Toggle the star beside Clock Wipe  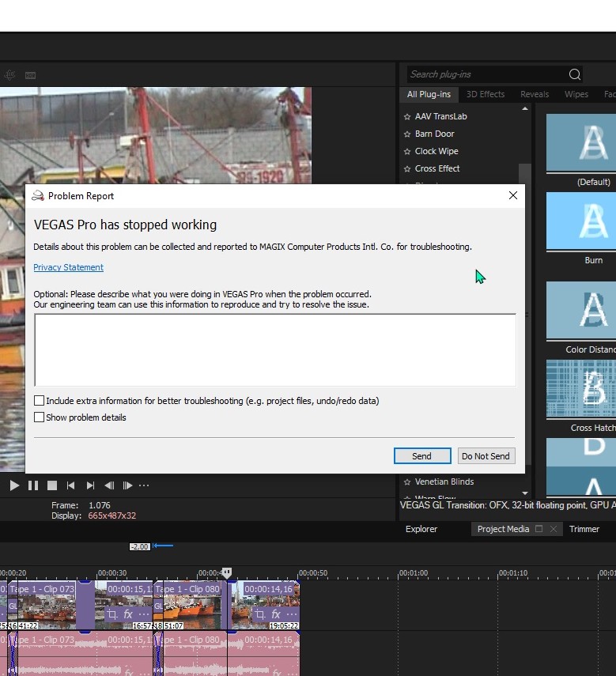pos(407,151)
